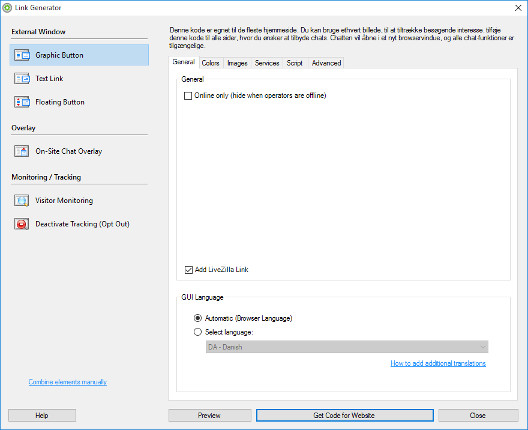Image resolution: width=528 pixels, height=430 pixels.
Task: Choose the Select language radio button
Action: point(198,332)
